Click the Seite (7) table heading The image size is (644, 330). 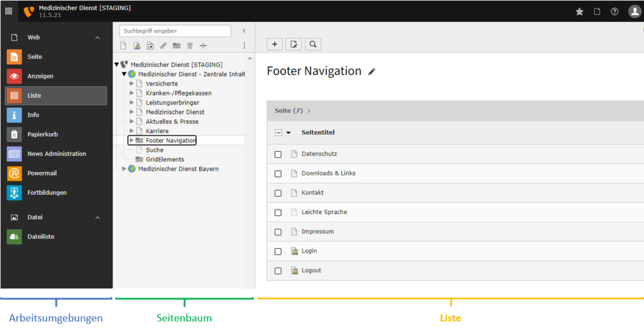(289, 111)
